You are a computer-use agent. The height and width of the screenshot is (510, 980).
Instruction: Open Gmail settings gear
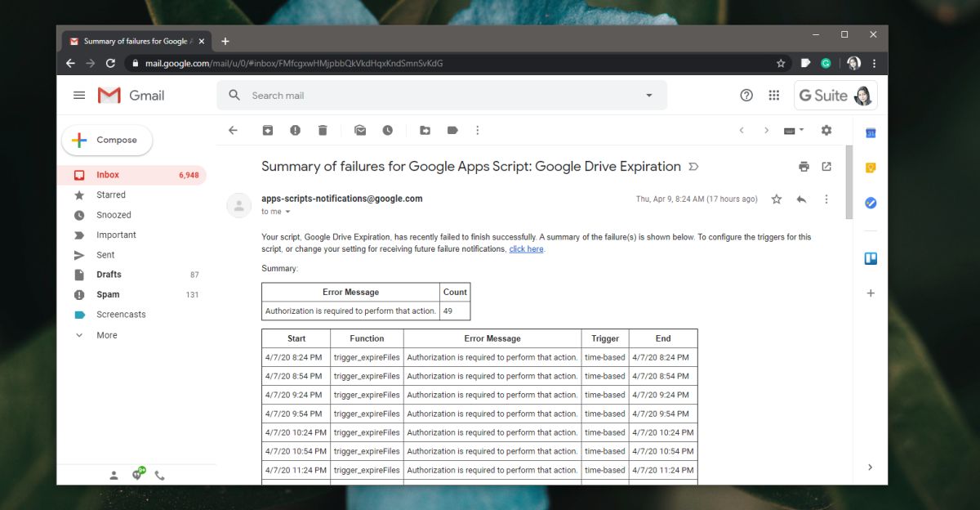coord(826,130)
